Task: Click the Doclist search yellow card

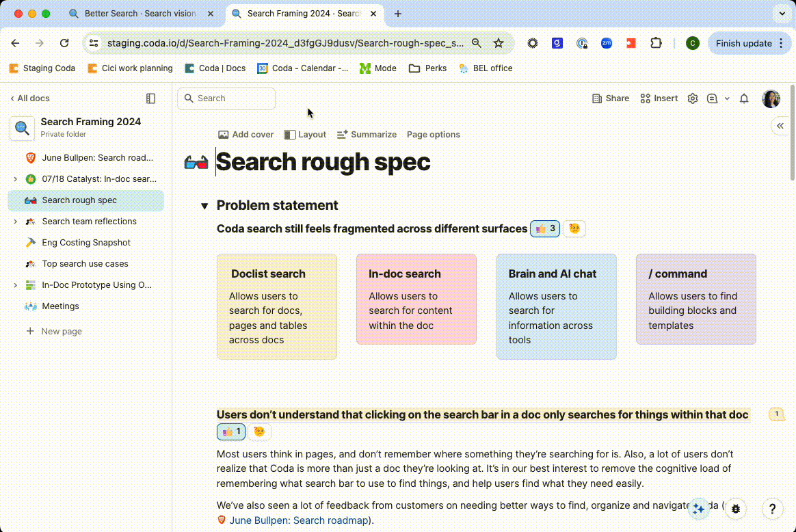Action: tap(277, 306)
